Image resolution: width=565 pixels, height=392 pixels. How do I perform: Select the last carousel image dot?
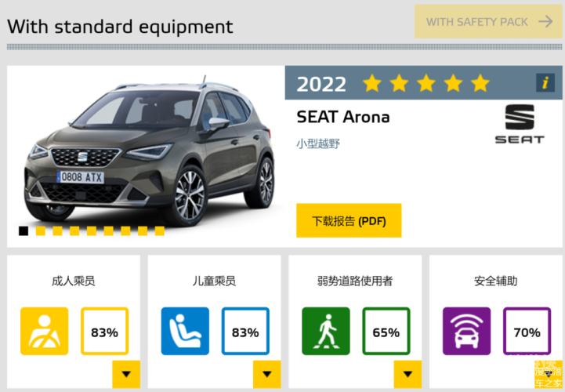click(160, 230)
